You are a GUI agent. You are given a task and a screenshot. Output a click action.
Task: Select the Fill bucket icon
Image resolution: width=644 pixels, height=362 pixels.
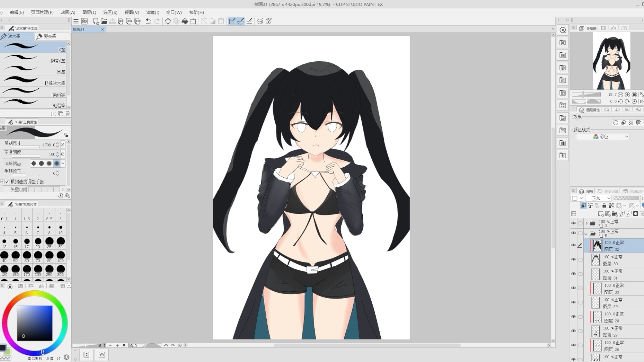[x=184, y=21]
